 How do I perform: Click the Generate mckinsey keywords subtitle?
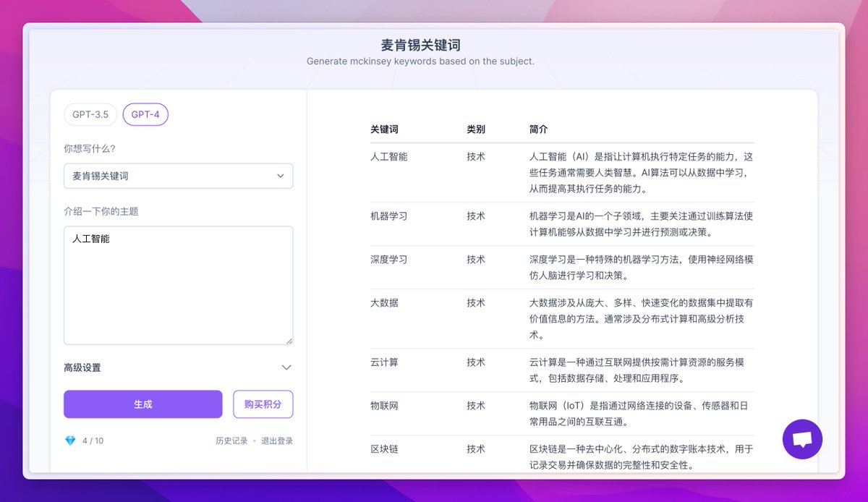point(421,61)
